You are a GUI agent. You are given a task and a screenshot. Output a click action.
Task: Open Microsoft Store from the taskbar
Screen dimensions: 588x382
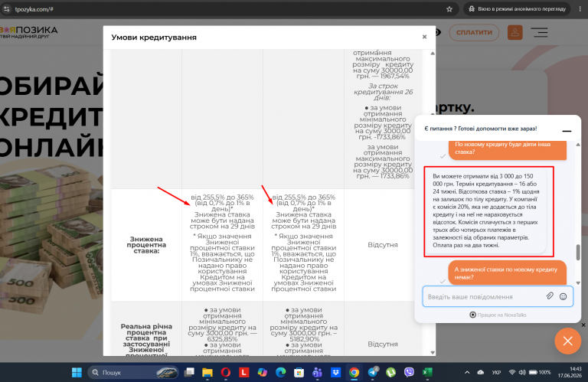coord(299,372)
